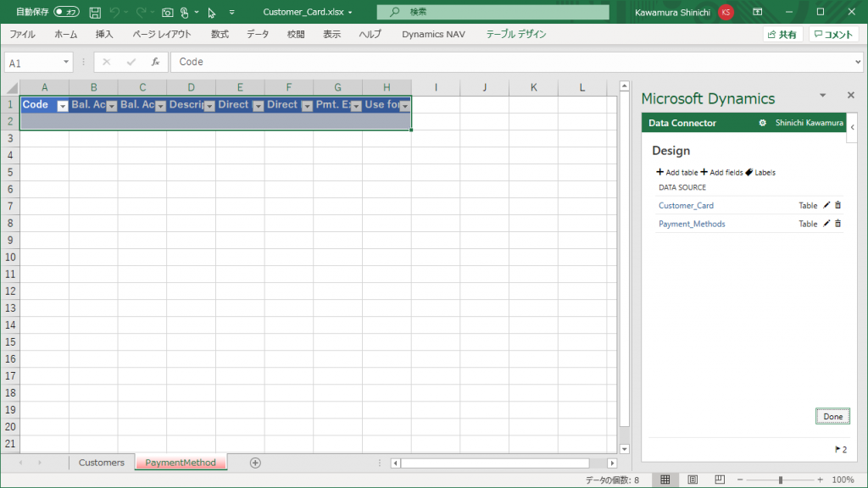Click the Customer_Card data source link
This screenshot has width=868, height=488.
tap(686, 205)
